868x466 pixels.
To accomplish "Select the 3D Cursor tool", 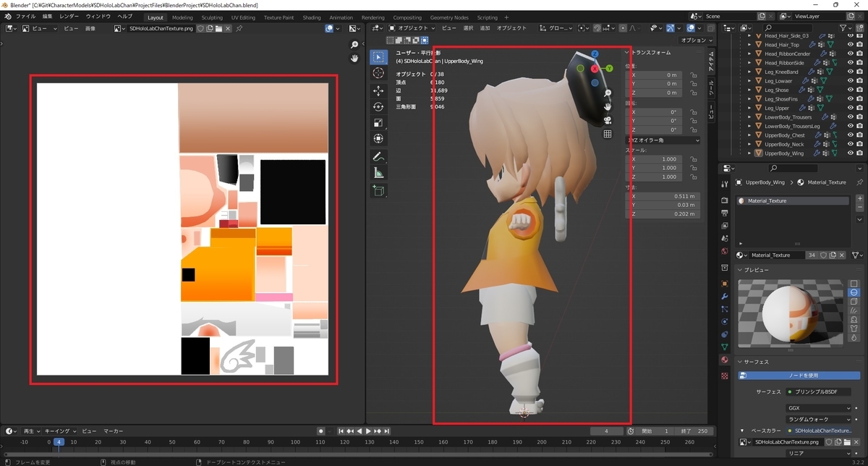I will (x=378, y=73).
